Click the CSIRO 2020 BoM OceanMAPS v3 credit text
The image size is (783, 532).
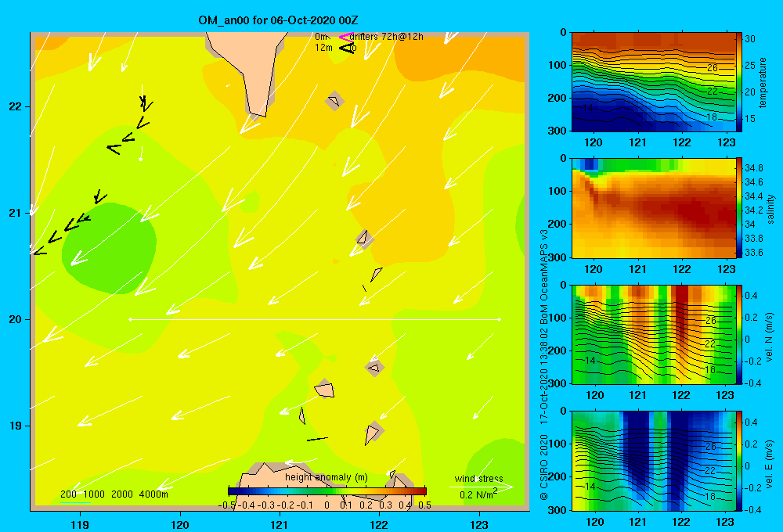pyautogui.click(x=544, y=365)
